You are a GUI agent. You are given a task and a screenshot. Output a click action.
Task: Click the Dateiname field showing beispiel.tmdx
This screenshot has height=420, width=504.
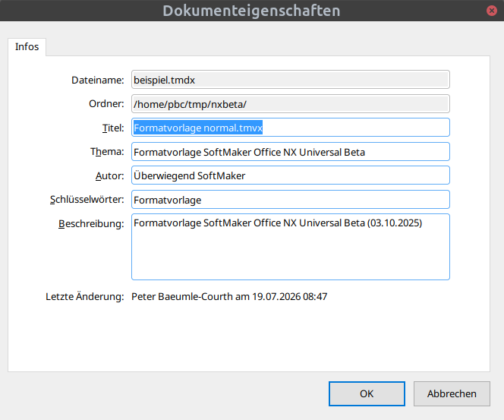(x=290, y=80)
